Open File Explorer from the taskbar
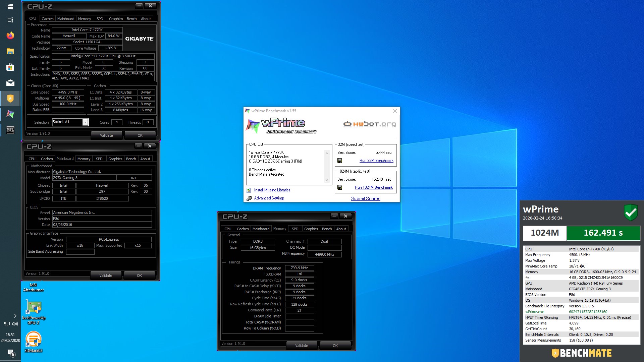This screenshot has height=362, width=644. tap(10, 51)
